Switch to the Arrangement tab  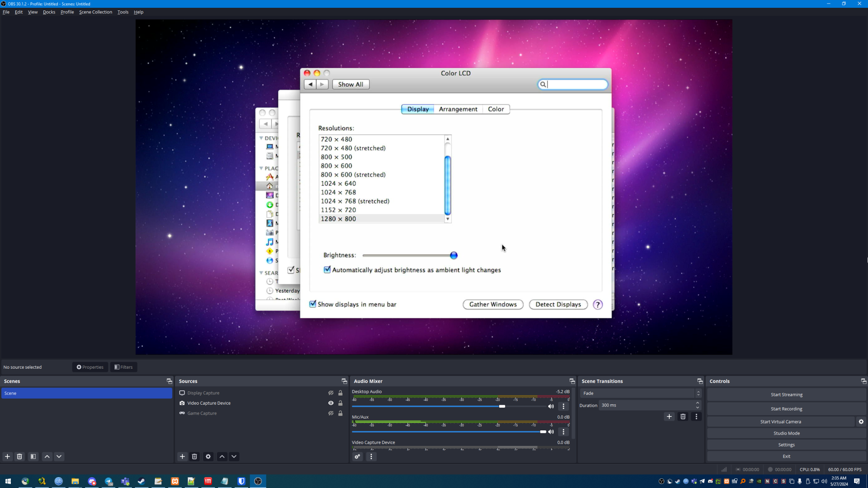point(458,109)
